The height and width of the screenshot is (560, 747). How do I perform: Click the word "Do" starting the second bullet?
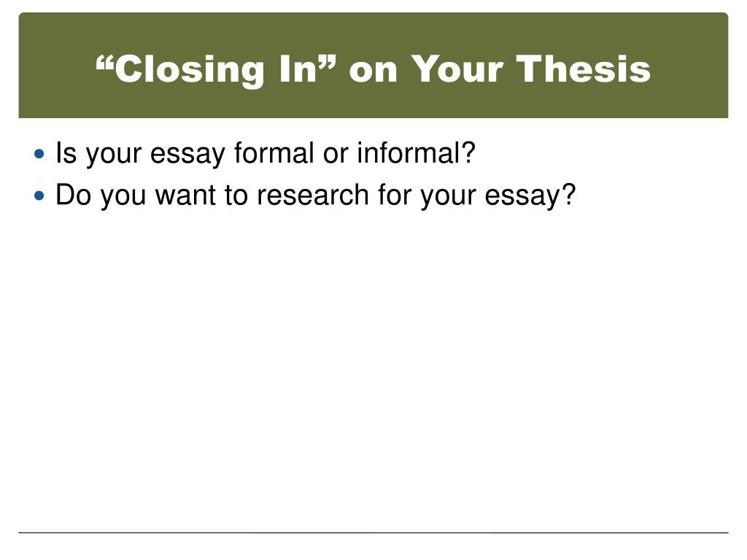73,195
